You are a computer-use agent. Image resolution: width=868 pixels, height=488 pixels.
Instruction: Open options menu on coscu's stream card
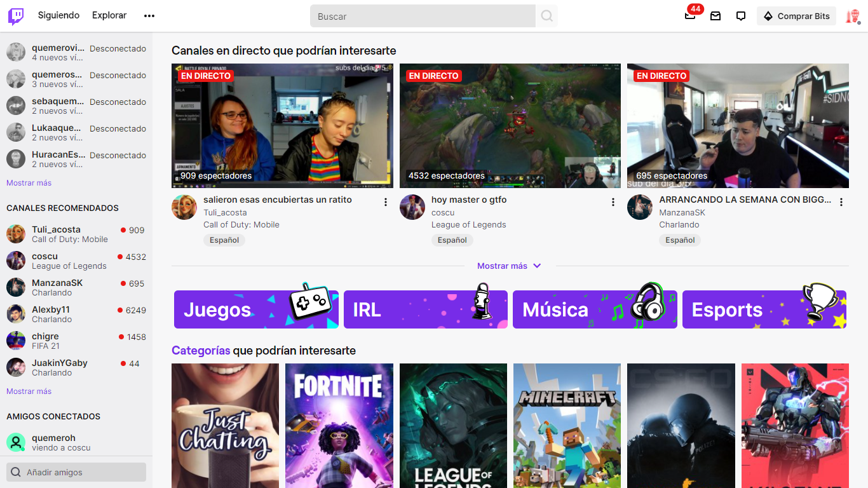tap(613, 201)
